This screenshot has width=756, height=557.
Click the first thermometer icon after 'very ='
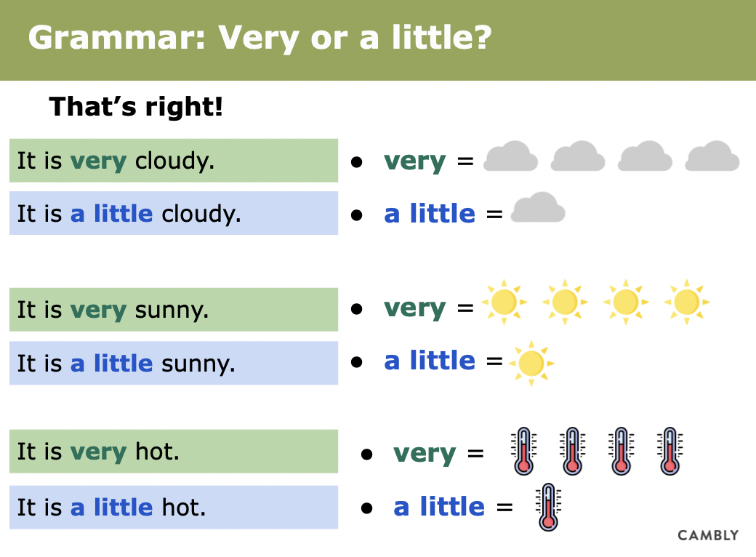pos(523,451)
